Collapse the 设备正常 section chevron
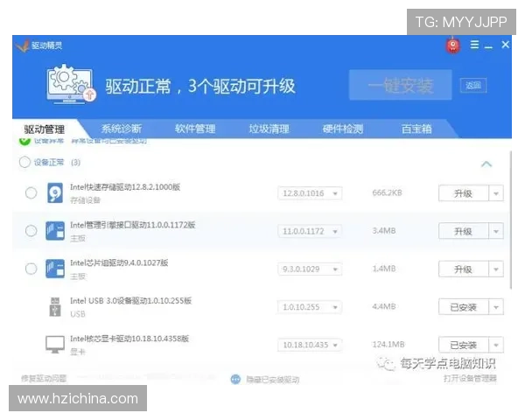The height and width of the screenshot is (420, 525). (486, 164)
